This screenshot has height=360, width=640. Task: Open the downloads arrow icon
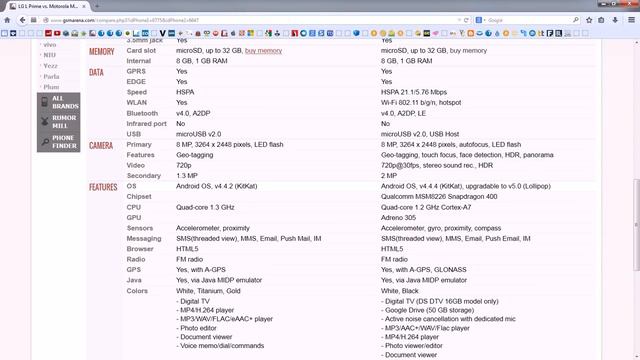[615, 20]
